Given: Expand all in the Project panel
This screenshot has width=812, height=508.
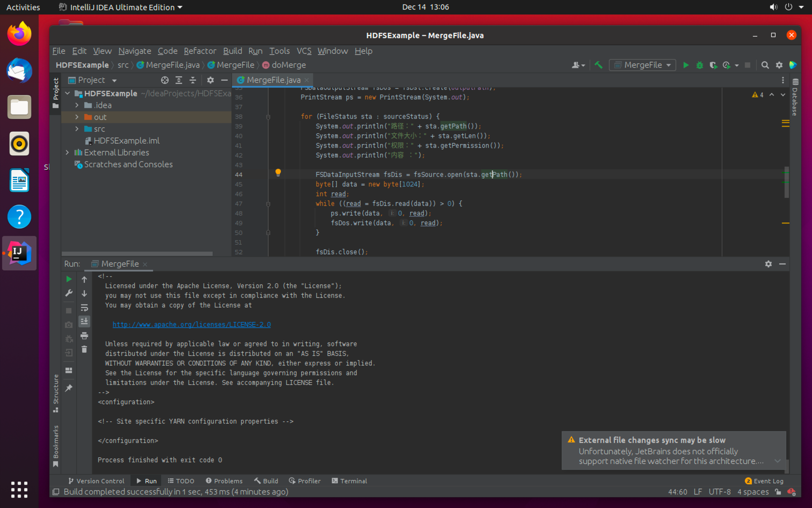Looking at the screenshot, I should click(179, 80).
